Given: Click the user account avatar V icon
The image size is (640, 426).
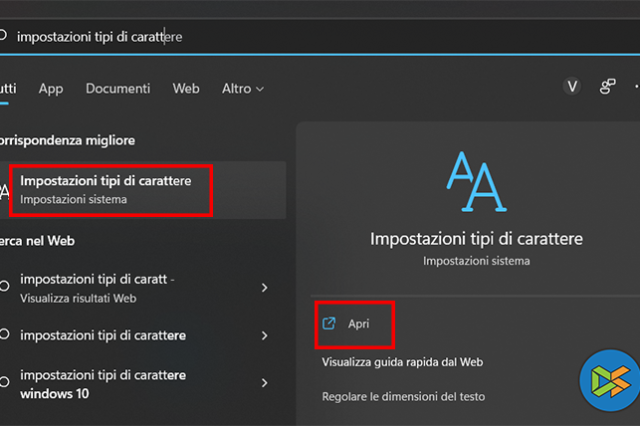Looking at the screenshot, I should (x=572, y=87).
